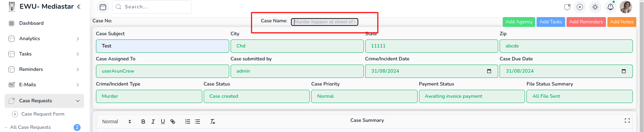Expand Case Summary editor to fullscreen

[627, 120]
